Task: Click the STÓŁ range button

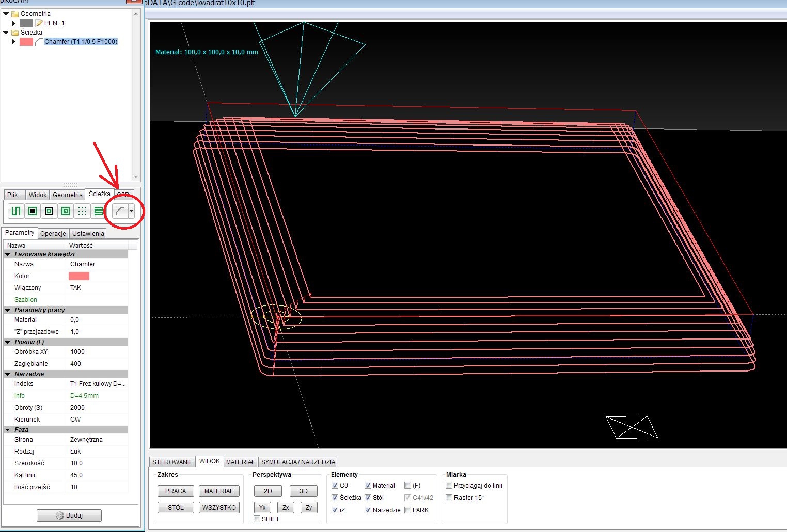Action: 176,507
